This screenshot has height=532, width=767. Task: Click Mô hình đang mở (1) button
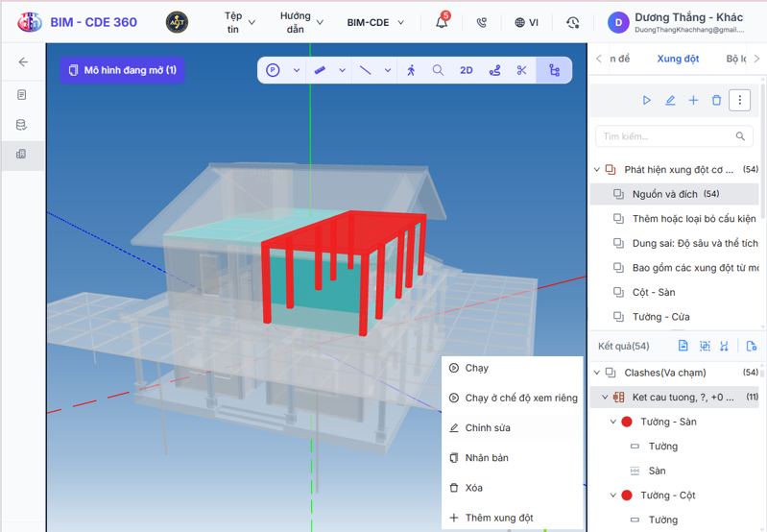pyautogui.click(x=122, y=70)
